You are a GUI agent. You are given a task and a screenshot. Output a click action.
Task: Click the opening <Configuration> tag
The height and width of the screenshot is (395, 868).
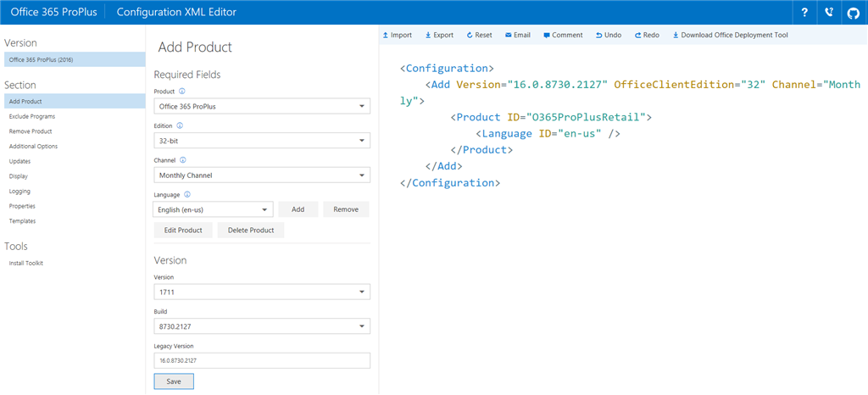pos(448,69)
